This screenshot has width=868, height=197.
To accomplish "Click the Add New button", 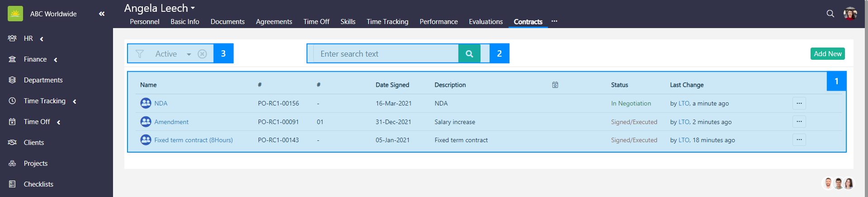I will (827, 54).
